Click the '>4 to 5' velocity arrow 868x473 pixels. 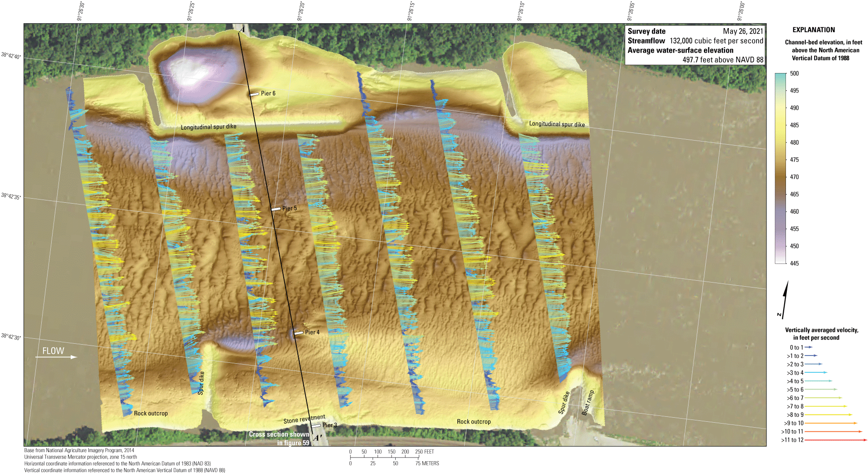818,381
